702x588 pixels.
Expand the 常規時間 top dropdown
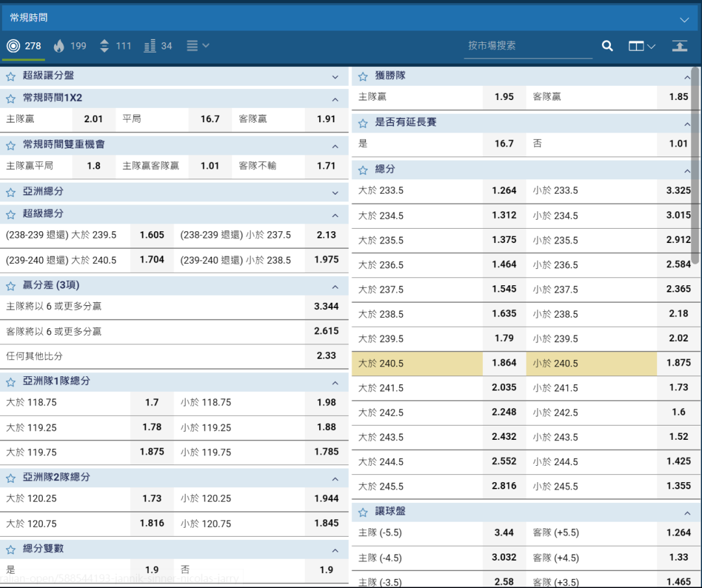tap(684, 19)
